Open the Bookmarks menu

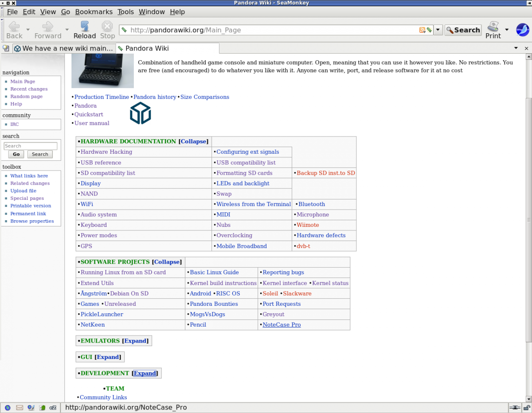[x=94, y=12]
